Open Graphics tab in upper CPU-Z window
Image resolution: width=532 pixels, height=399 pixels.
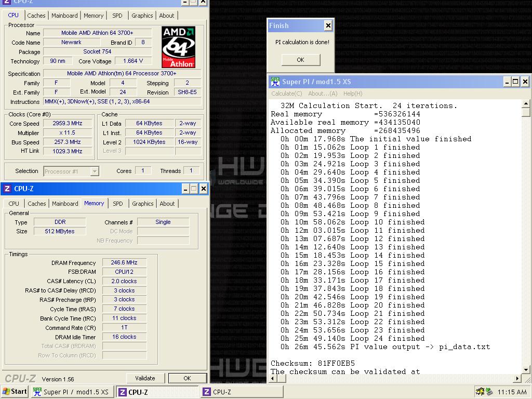[x=142, y=16]
